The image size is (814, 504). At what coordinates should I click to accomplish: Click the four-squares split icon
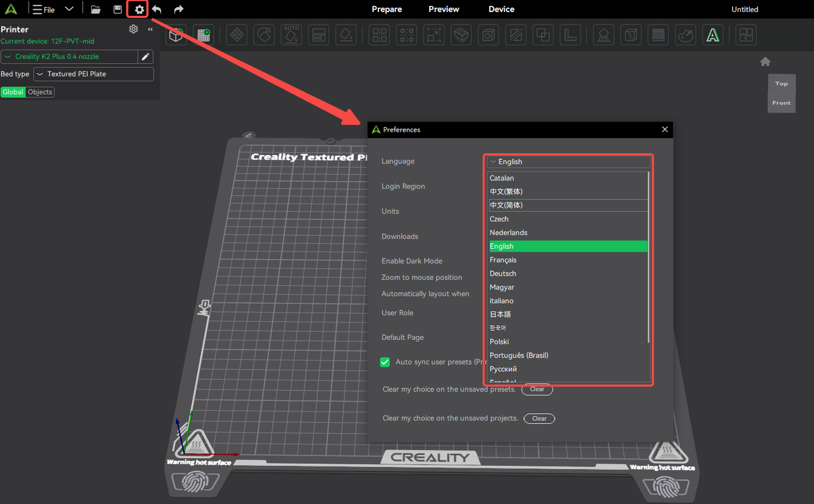[x=380, y=35]
